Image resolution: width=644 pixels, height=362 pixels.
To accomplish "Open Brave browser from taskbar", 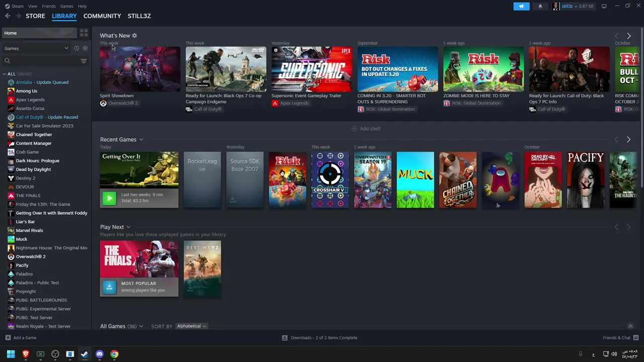I will [x=26, y=354].
